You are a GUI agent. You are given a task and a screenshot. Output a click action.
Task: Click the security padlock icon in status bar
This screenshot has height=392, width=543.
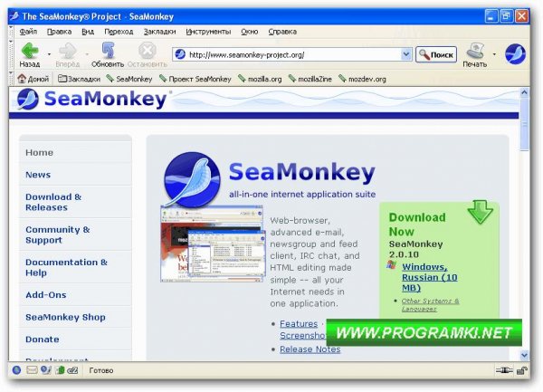521,370
